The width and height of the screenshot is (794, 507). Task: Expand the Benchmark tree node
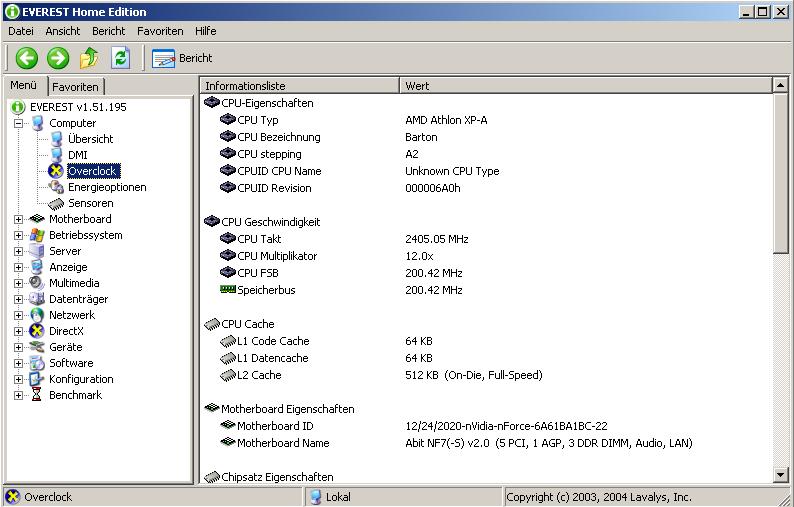[18, 396]
